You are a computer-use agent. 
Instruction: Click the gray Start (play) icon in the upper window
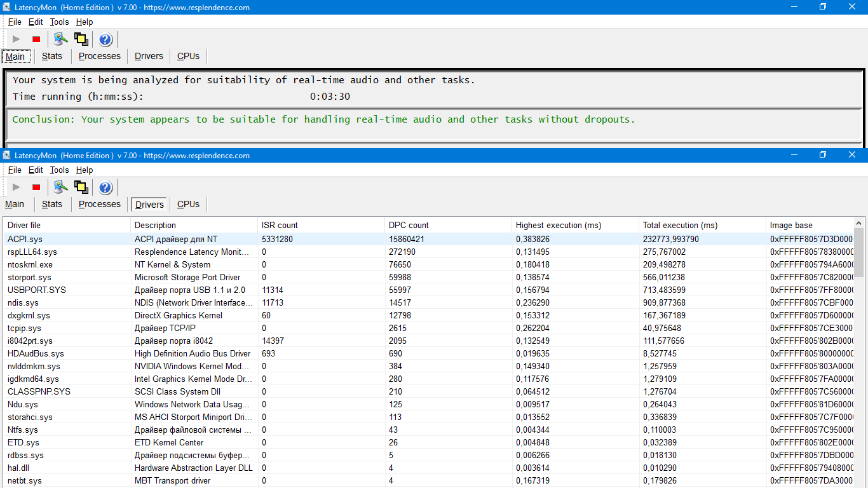17,39
